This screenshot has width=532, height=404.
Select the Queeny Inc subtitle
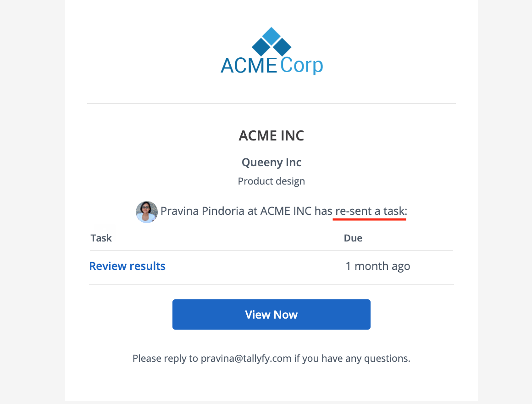point(272,162)
